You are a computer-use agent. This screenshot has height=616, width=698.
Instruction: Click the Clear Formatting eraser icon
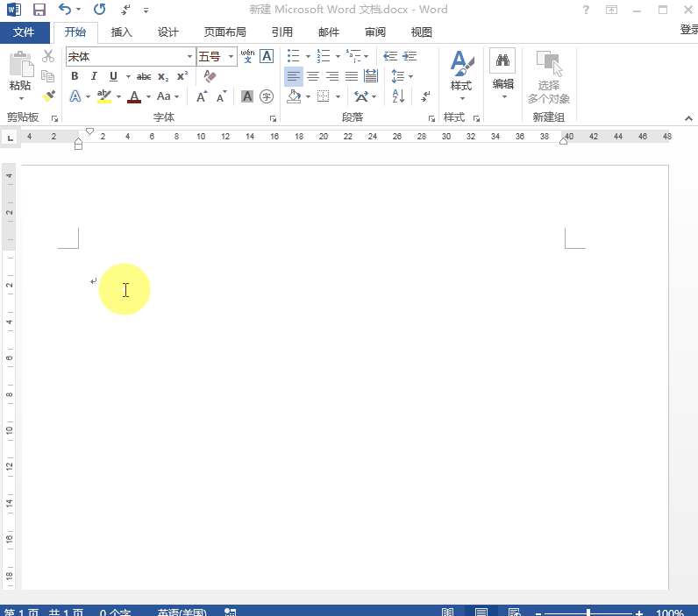pyautogui.click(x=210, y=76)
